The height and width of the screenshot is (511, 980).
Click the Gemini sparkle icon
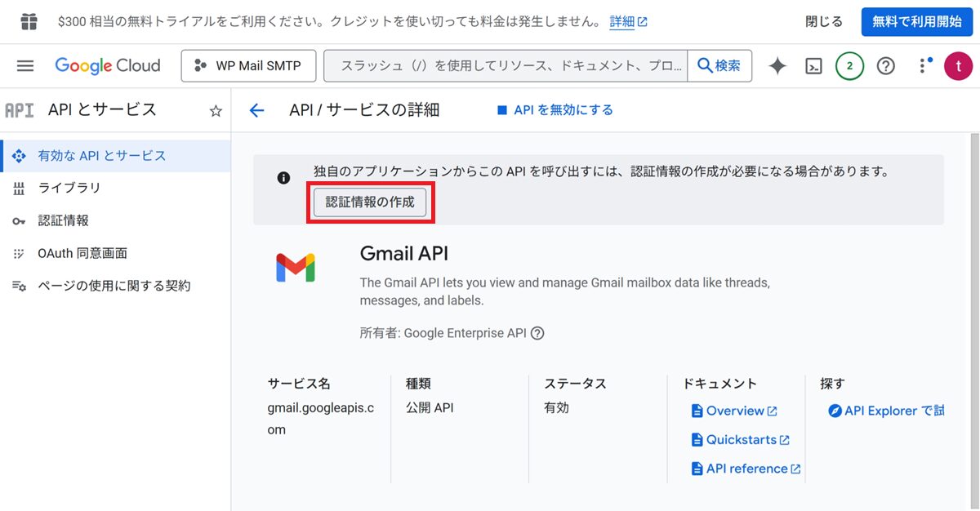(x=777, y=66)
